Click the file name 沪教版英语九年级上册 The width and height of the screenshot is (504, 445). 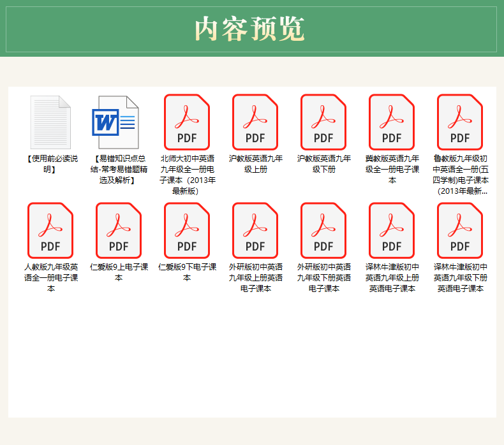pyautogui.click(x=256, y=164)
